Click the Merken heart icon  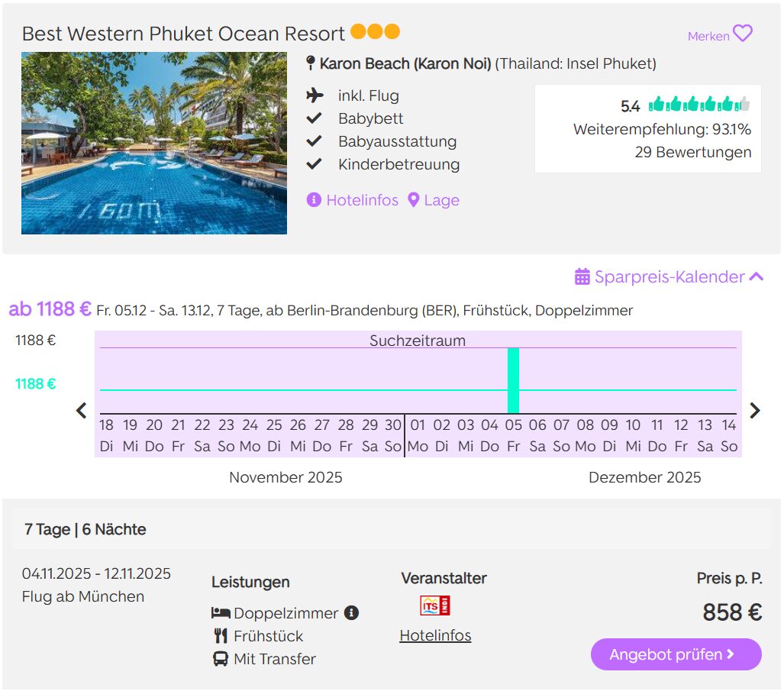pyautogui.click(x=742, y=34)
